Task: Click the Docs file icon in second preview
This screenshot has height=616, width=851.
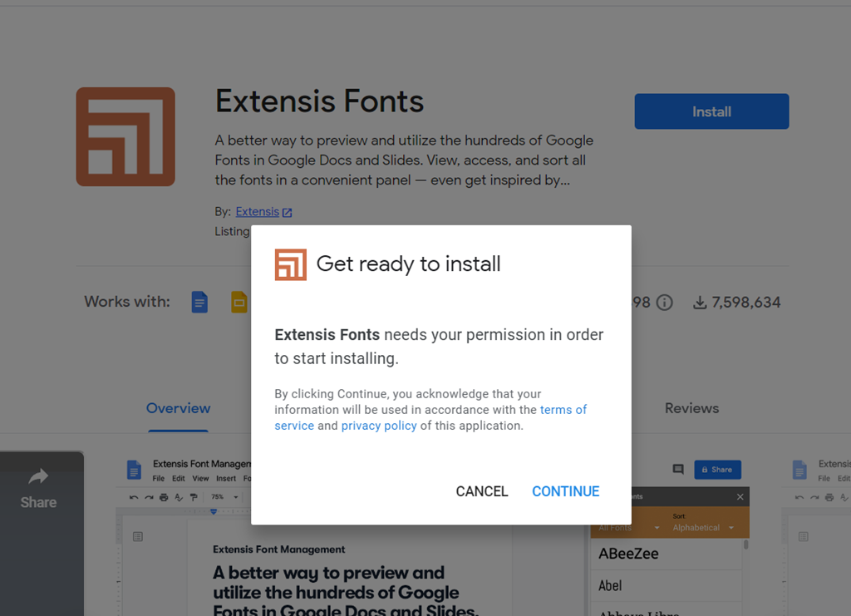Action: tap(799, 470)
